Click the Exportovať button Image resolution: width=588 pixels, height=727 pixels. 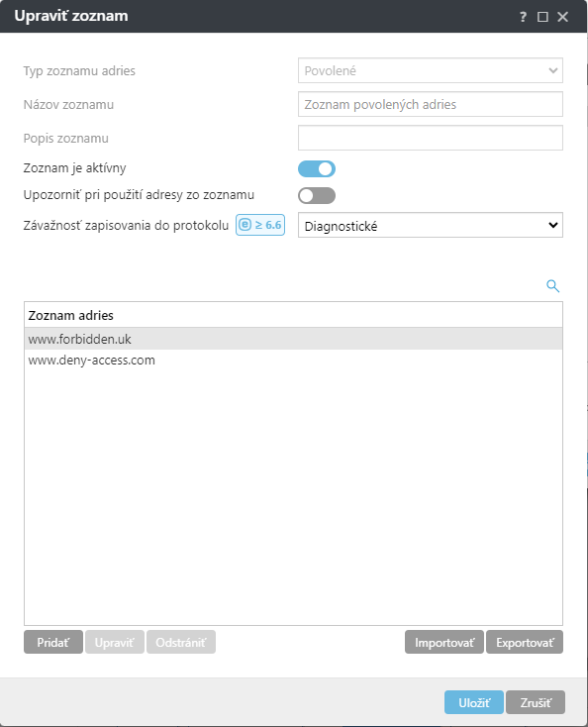pos(525,642)
